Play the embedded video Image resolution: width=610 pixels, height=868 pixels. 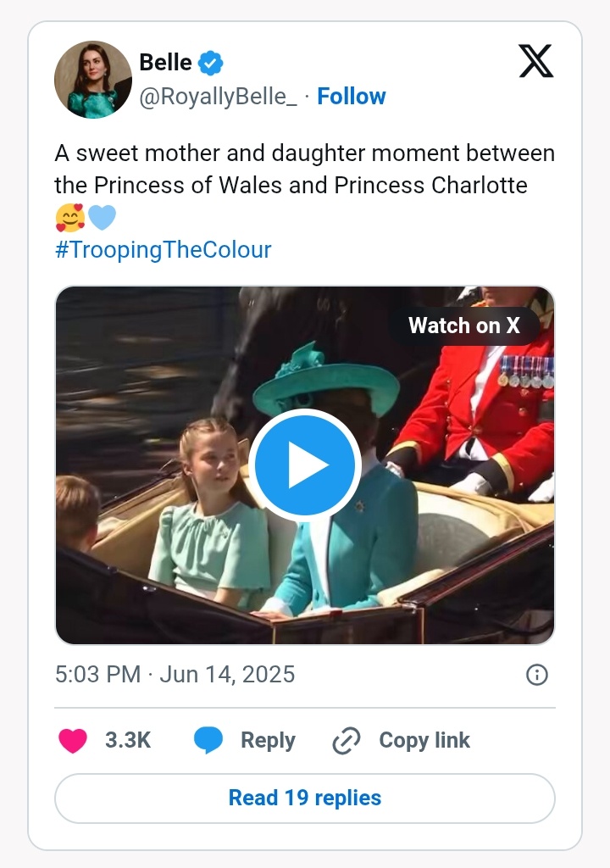click(x=305, y=465)
